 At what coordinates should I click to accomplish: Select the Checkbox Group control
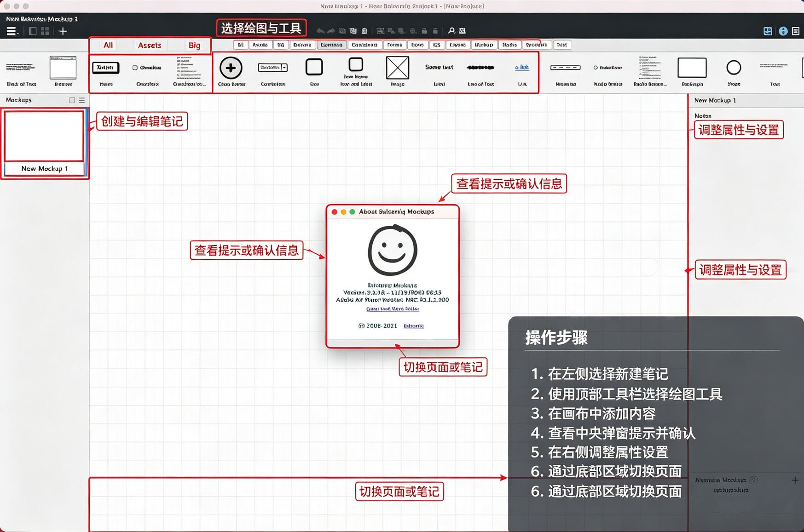click(x=190, y=71)
